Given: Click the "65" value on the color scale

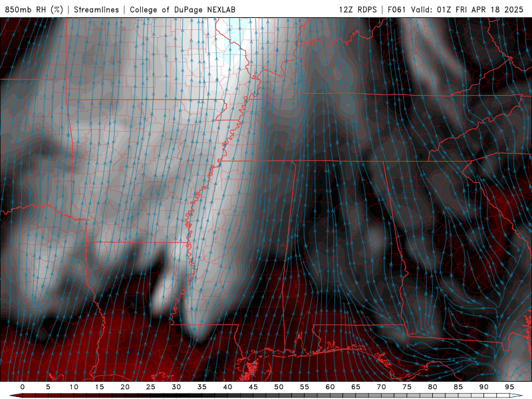Looking at the screenshot, I should coord(356,387).
